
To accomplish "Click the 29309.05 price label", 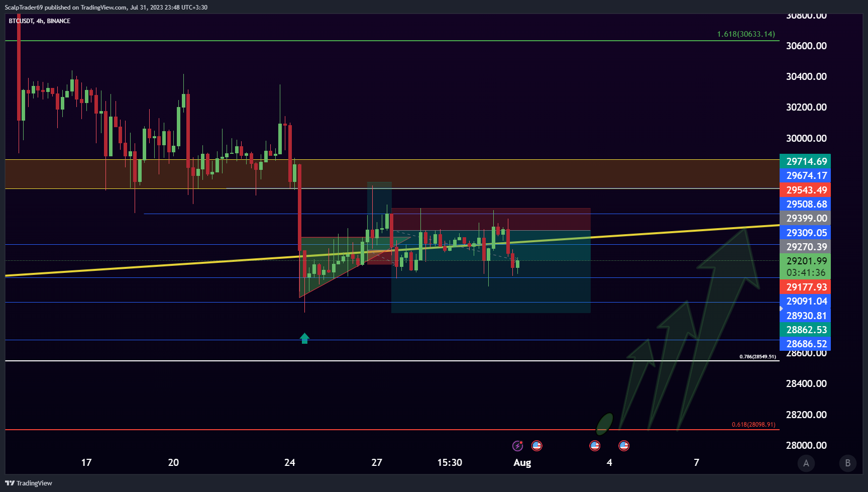I will [805, 233].
